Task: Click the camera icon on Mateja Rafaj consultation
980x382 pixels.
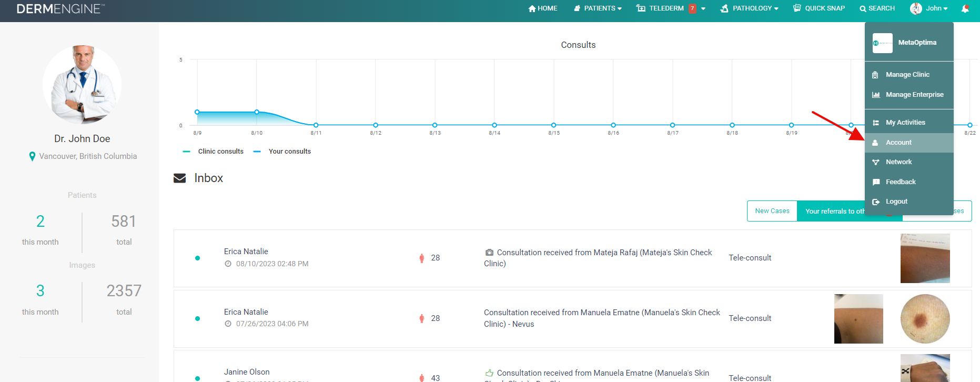Action: pyautogui.click(x=489, y=253)
